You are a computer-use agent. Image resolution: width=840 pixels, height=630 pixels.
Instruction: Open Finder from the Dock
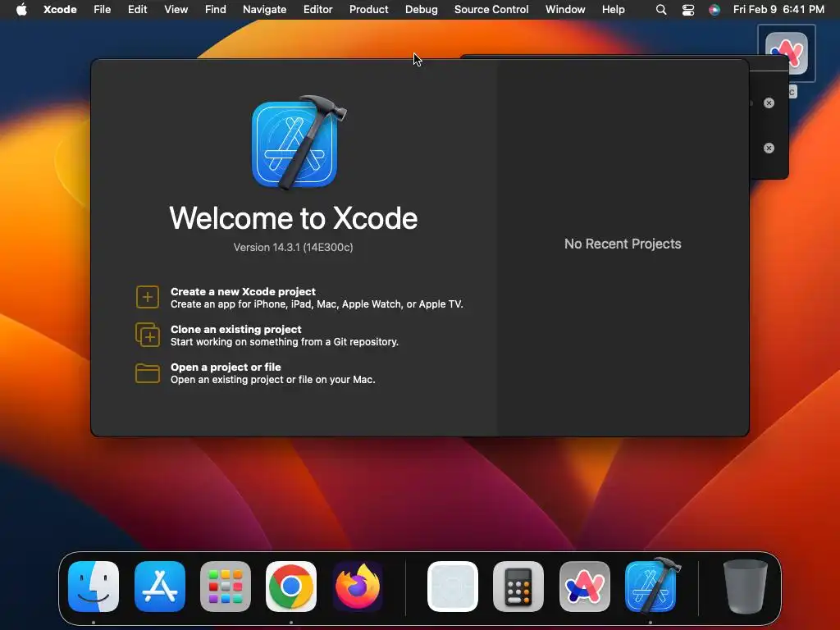point(94,586)
